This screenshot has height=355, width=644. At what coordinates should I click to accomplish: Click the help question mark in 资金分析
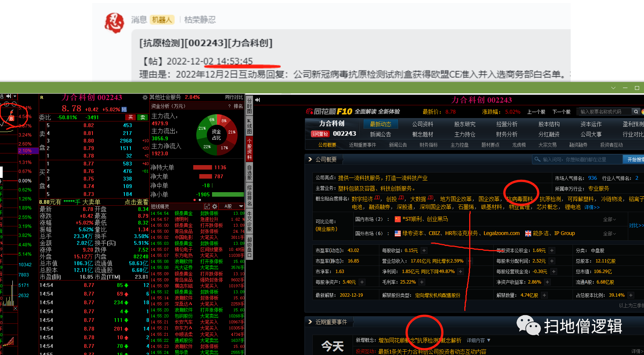coord(229,106)
